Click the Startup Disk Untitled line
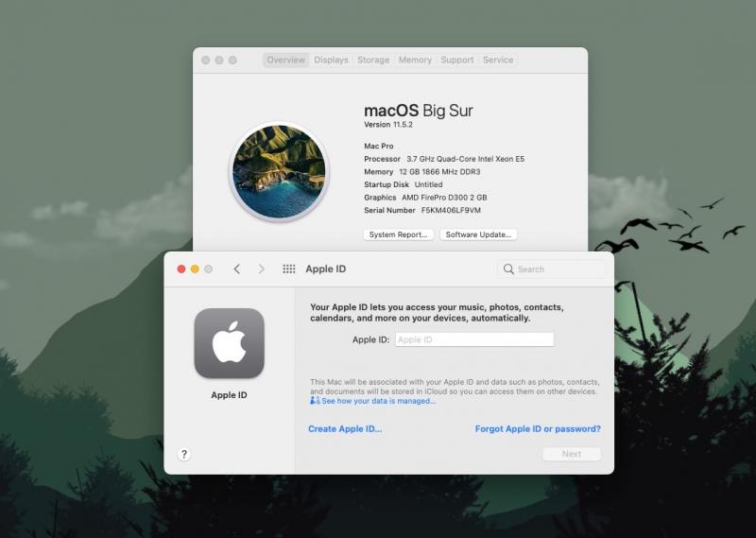Viewport: 756px width, 538px height. pyautogui.click(x=404, y=184)
